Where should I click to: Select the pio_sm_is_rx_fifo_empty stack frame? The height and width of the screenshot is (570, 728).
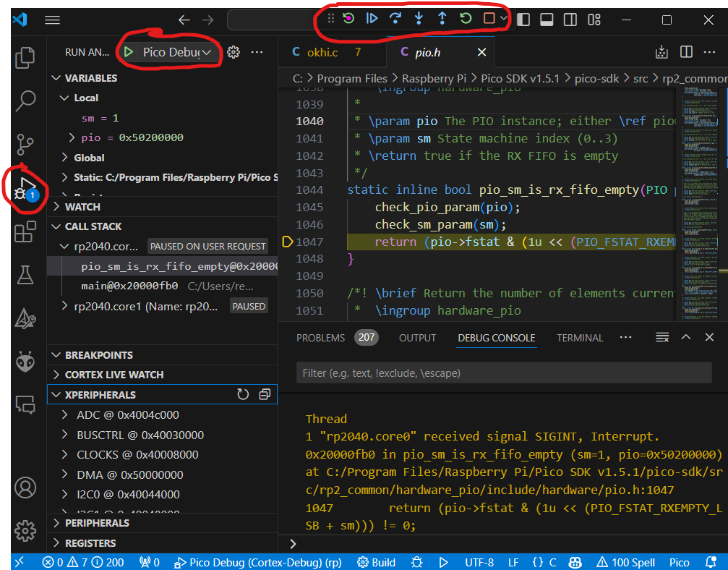coord(163,266)
